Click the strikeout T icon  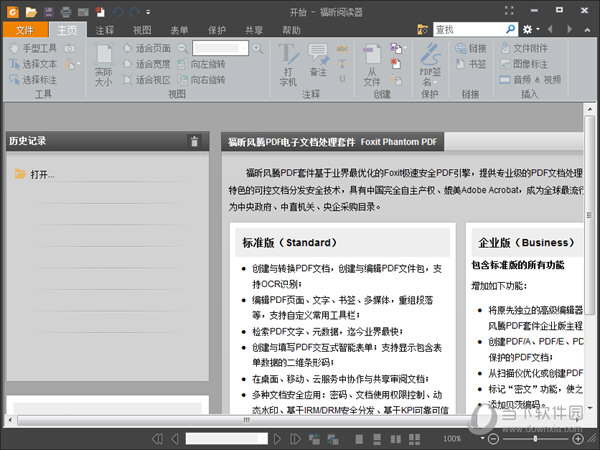[342, 64]
